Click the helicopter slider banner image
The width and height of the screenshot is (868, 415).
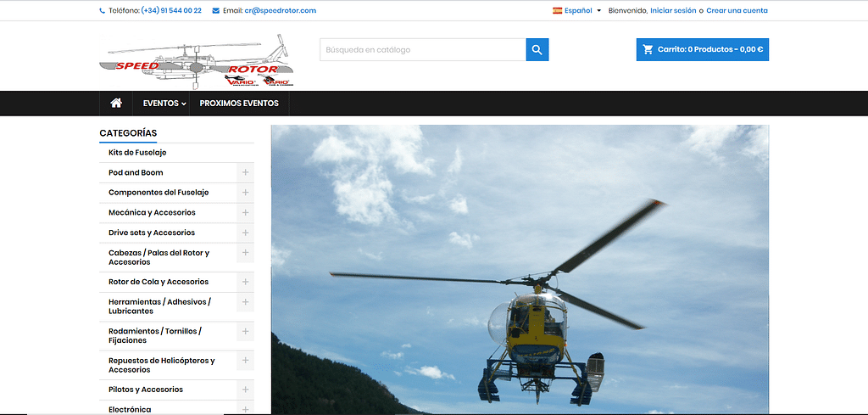(x=519, y=269)
